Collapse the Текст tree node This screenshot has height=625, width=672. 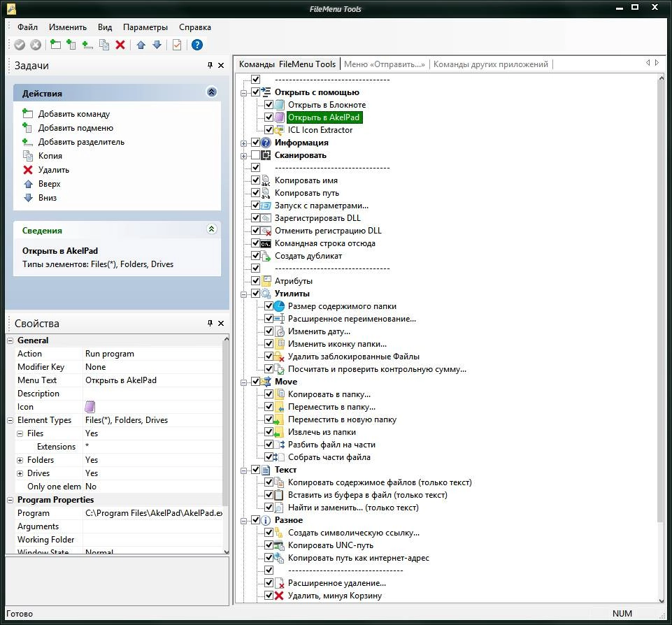243,470
